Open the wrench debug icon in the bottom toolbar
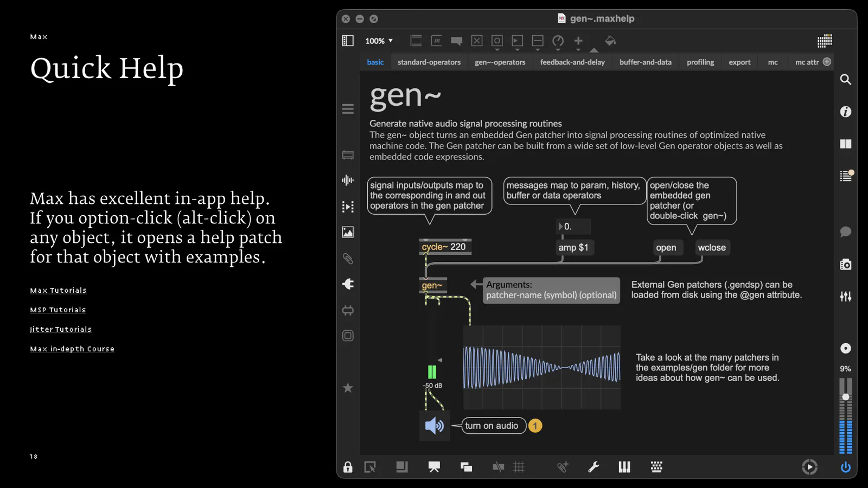Screen dimensions: 868x488 (593, 467)
